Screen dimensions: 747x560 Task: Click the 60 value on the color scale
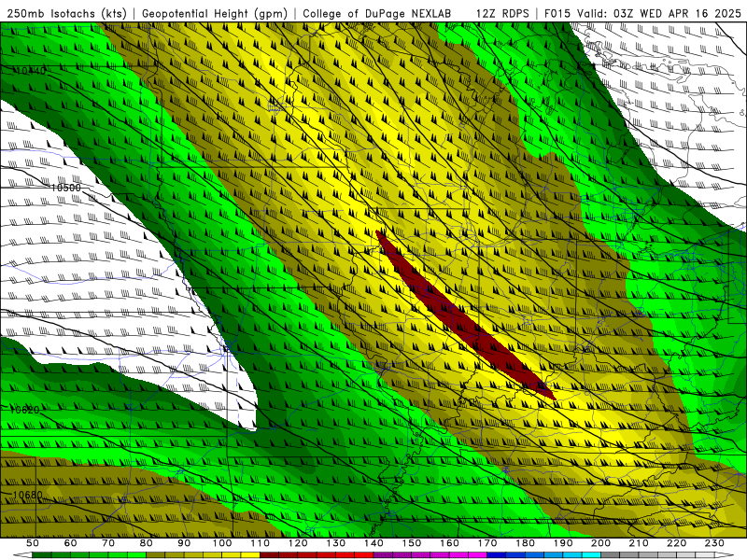coord(71,543)
